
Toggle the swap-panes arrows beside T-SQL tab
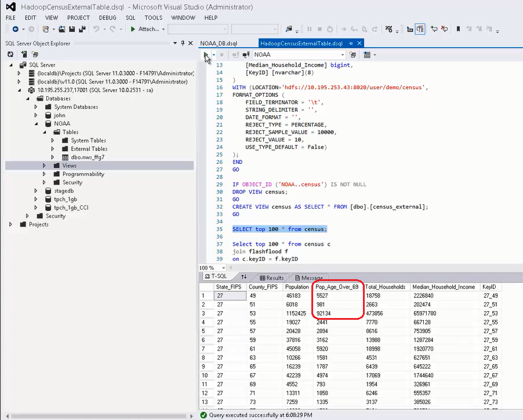coord(244,277)
